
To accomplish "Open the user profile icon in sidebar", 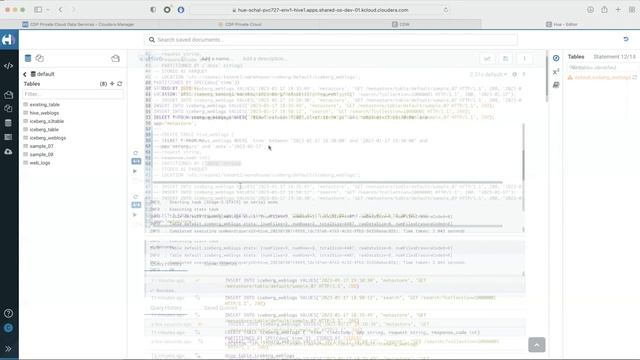I will click(x=8, y=328).
